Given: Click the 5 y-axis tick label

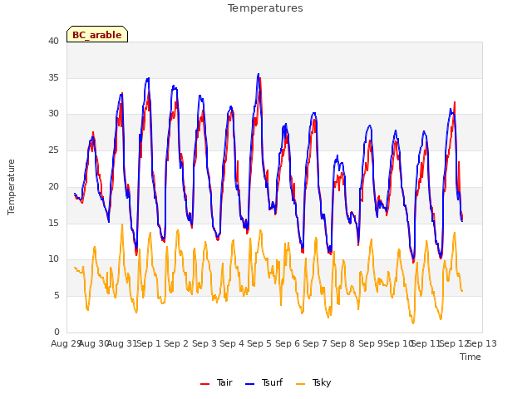Looking at the screenshot, I should click(57, 296).
